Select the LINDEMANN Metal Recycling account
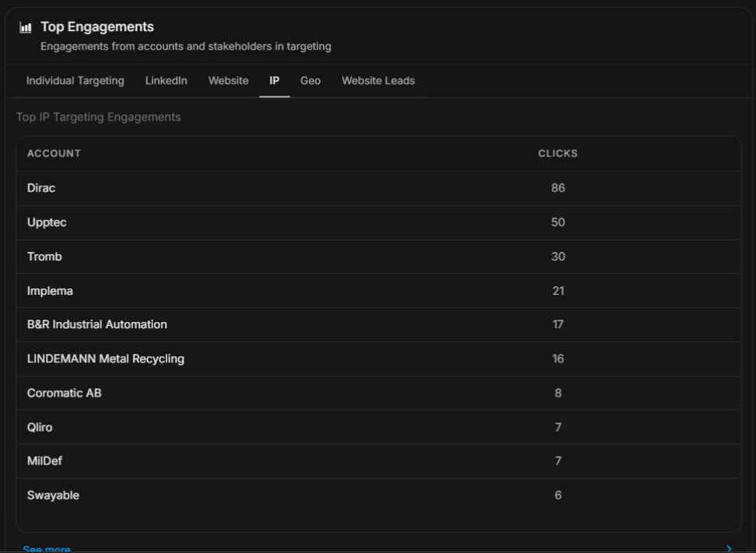756x553 pixels. click(x=106, y=359)
